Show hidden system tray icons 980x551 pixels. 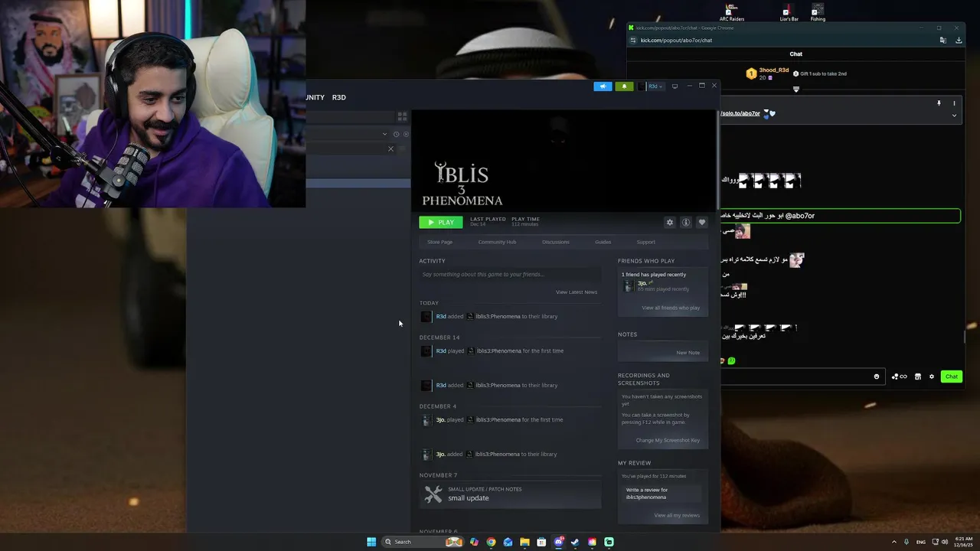[x=893, y=542]
